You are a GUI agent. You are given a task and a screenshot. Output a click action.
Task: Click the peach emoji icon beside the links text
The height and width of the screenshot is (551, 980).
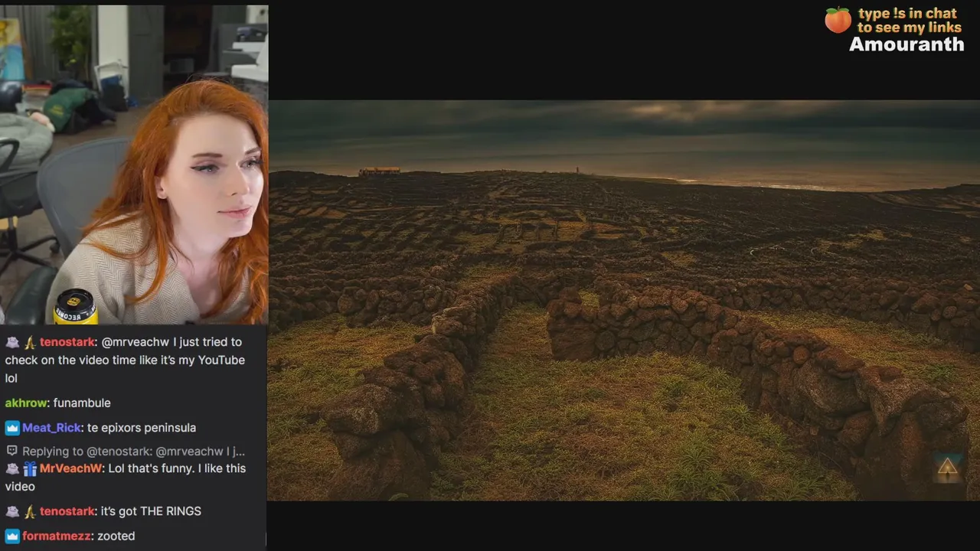click(838, 20)
